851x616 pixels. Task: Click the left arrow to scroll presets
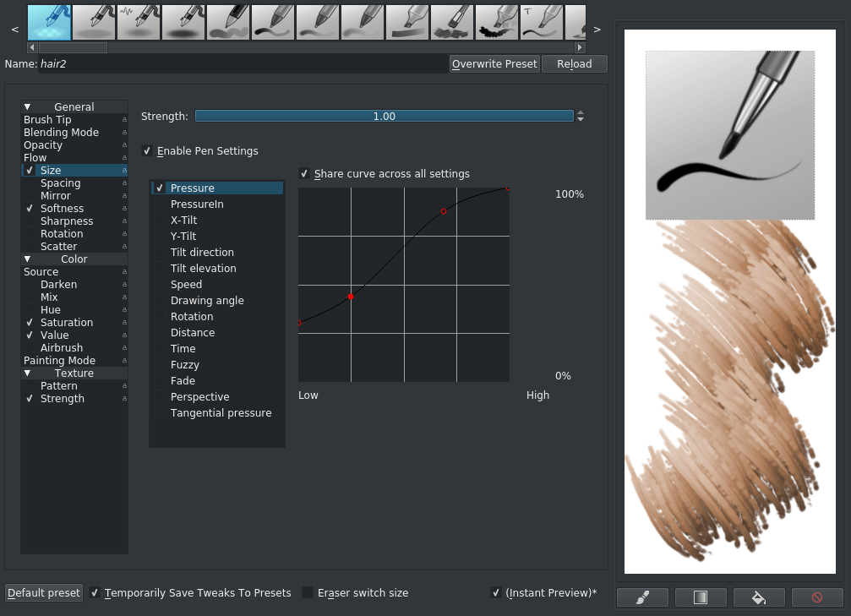[14, 29]
